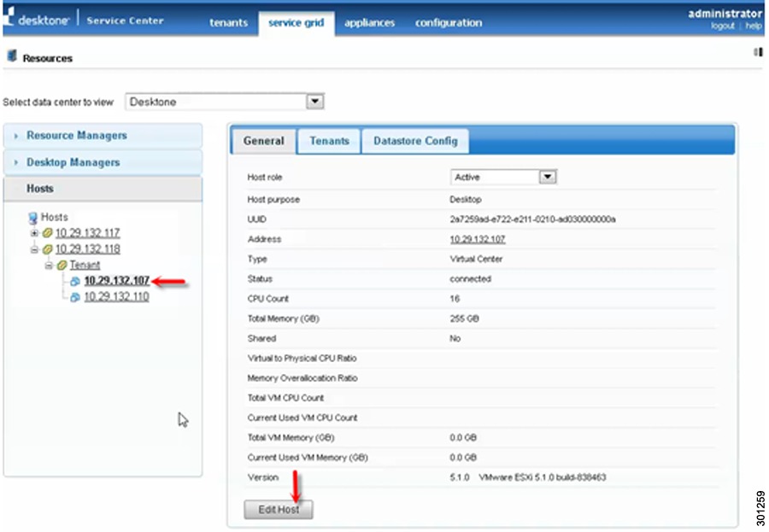Select host 10.29.132.118 in tree

click(x=87, y=249)
